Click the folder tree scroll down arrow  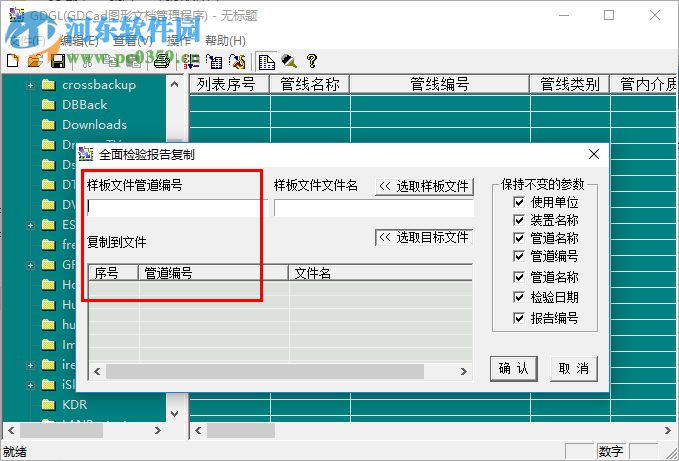(x=175, y=413)
